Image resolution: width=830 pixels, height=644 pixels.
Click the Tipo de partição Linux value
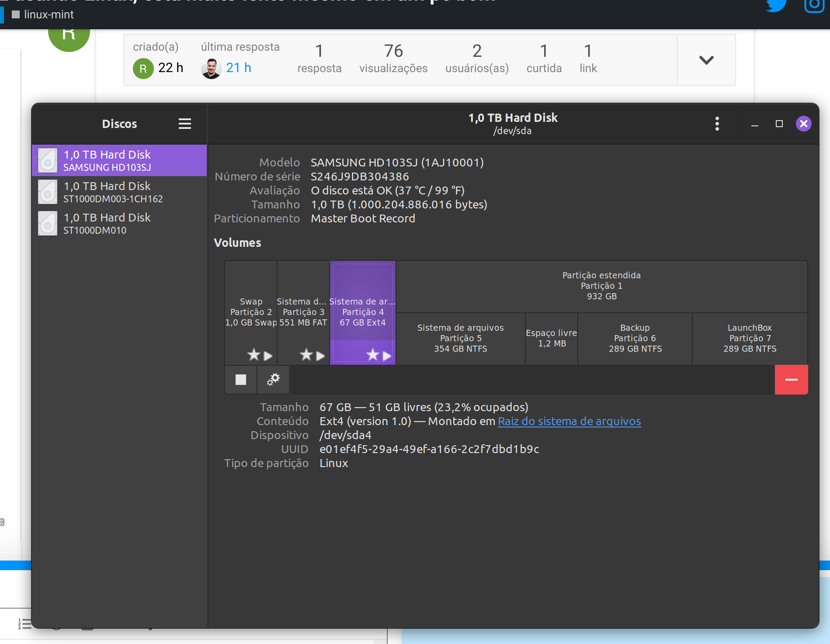click(334, 463)
